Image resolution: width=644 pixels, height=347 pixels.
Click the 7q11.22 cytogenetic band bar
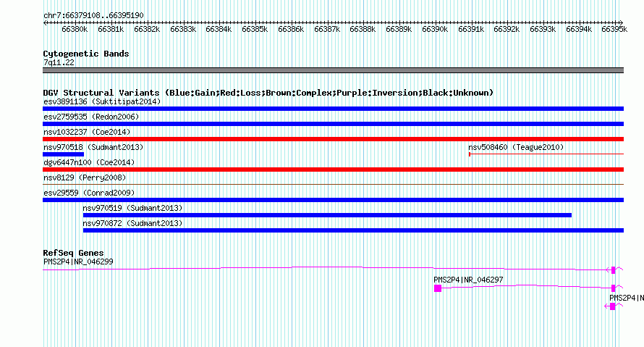click(333, 70)
